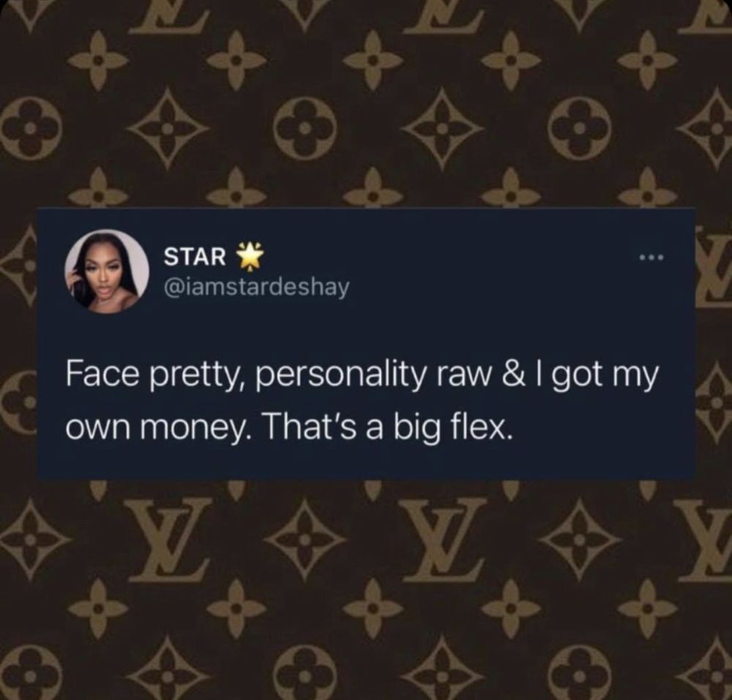Click the tweet text starting 'Face pretty'
Screen dimensions: 732x700
tap(362, 400)
